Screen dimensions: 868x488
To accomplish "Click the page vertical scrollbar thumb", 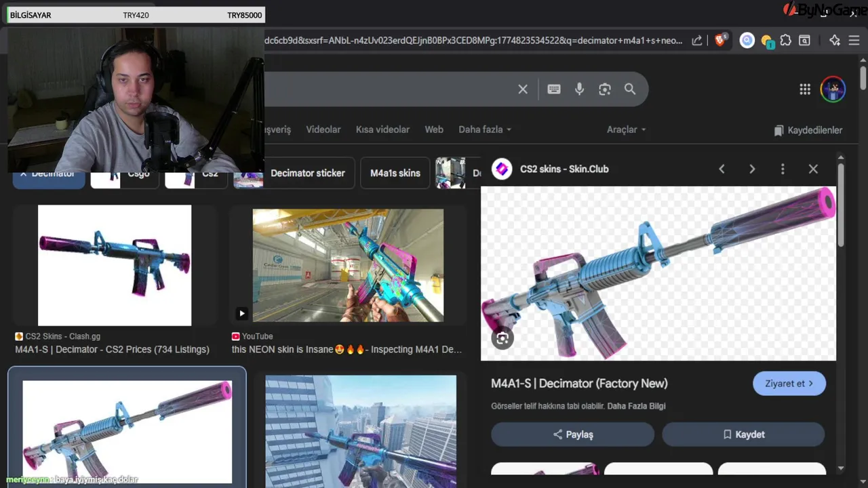I will pos(863,77).
